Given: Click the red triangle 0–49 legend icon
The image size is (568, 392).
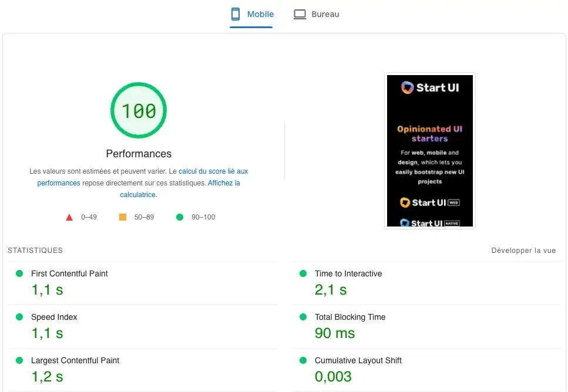Looking at the screenshot, I should pos(69,217).
